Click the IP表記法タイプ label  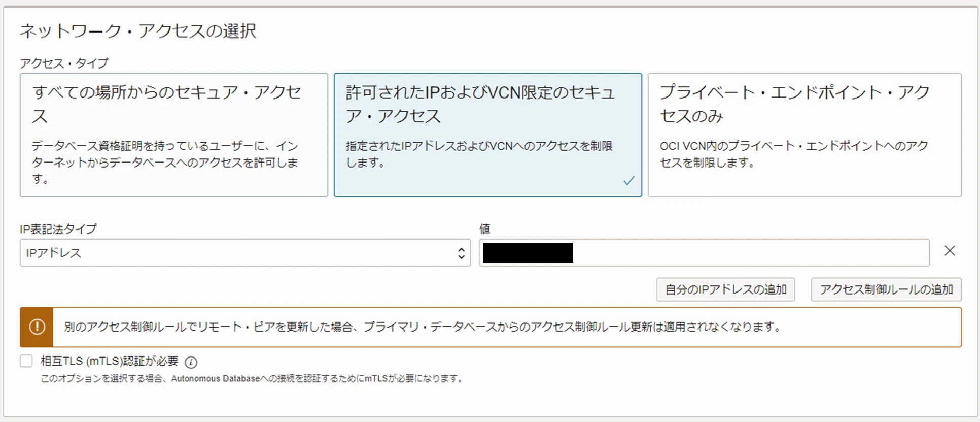58,229
